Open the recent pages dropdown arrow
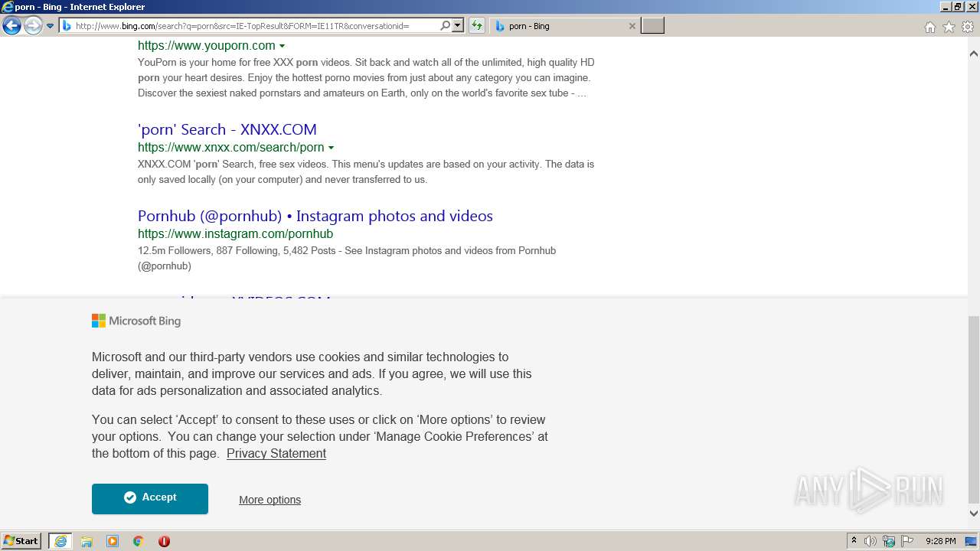Image resolution: width=980 pixels, height=551 pixels. pos(50,26)
